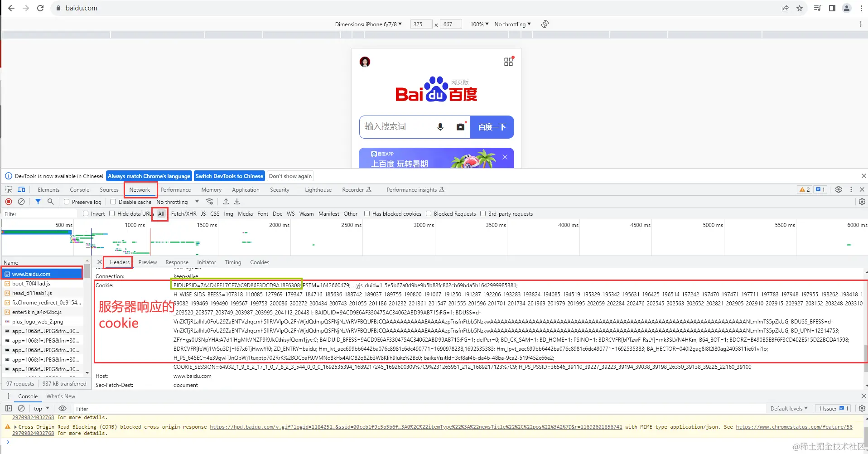Open DevTools customize three-dot menu
868x454 pixels.
pyautogui.click(x=851, y=189)
